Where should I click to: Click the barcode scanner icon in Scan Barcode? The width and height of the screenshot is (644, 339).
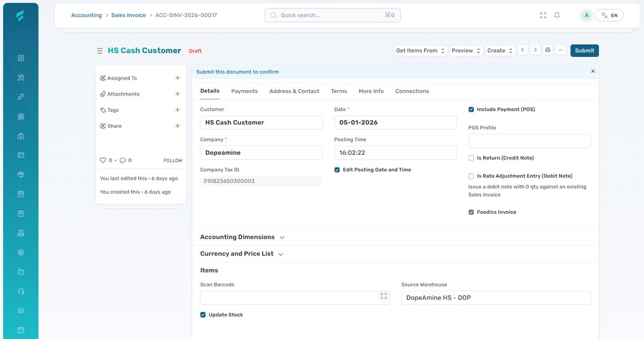point(384,295)
